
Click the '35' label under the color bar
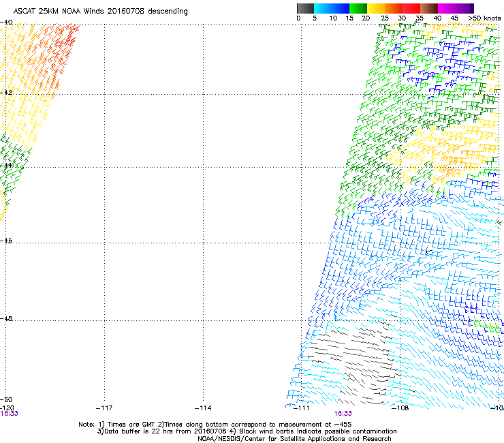(x=420, y=18)
